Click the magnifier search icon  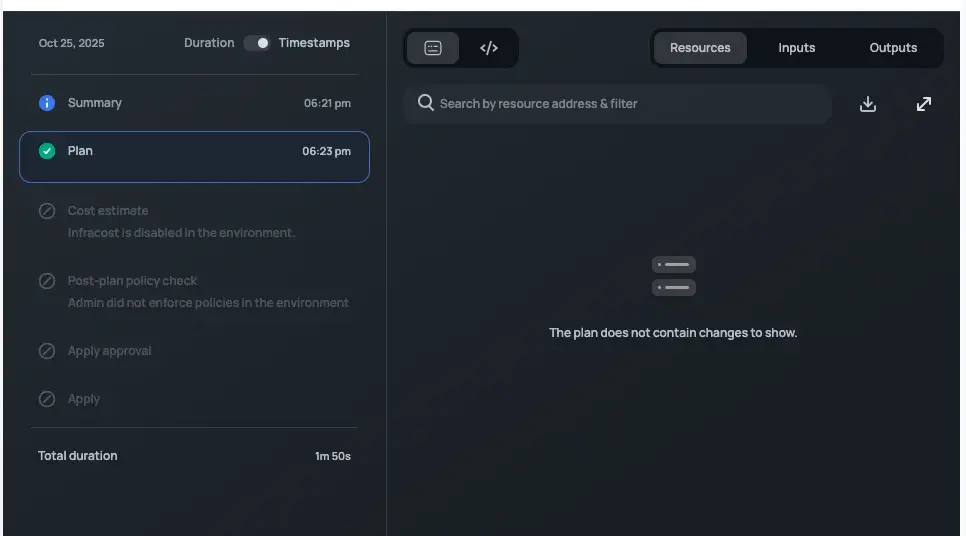pos(425,103)
